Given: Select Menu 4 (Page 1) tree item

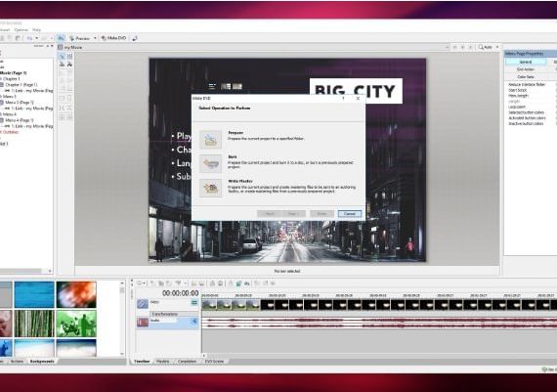Looking at the screenshot, I should point(20,120).
